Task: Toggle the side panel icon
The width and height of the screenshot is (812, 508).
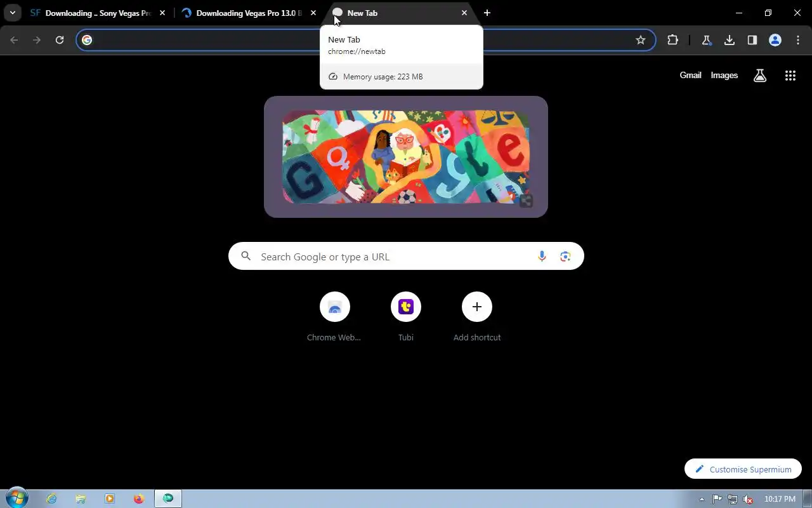Action: [x=752, y=40]
